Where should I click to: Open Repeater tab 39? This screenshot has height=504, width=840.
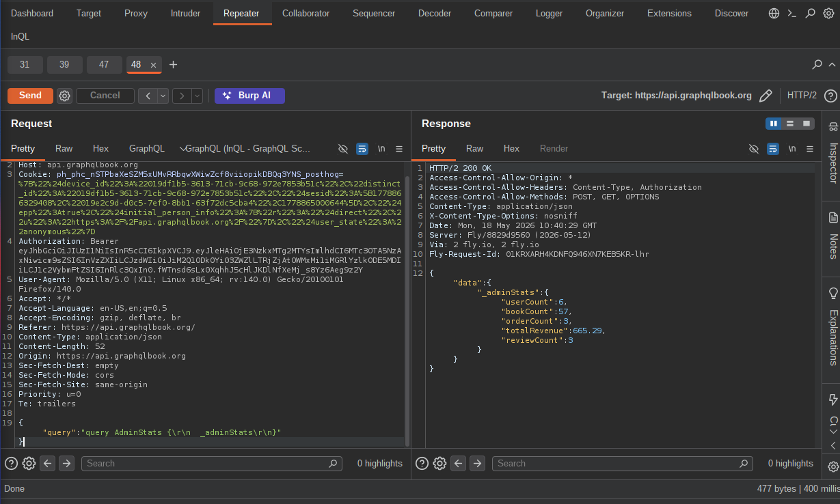tap(64, 65)
